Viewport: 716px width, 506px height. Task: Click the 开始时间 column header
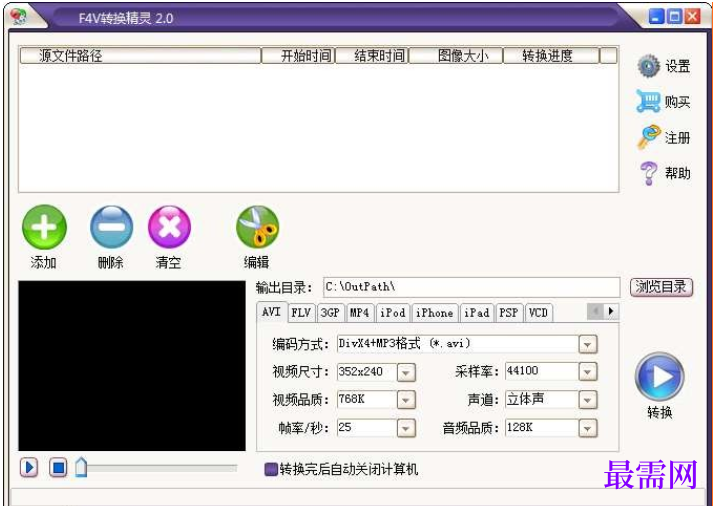pos(298,56)
